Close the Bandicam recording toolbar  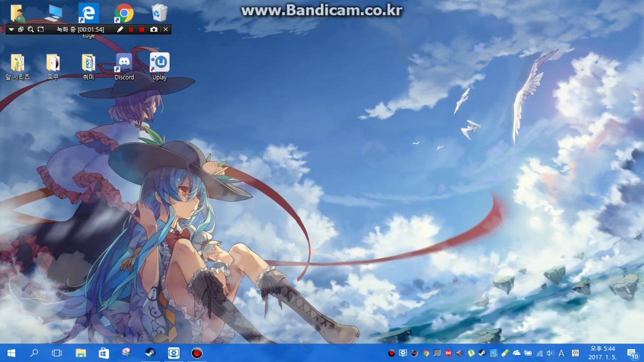pyautogui.click(x=166, y=30)
